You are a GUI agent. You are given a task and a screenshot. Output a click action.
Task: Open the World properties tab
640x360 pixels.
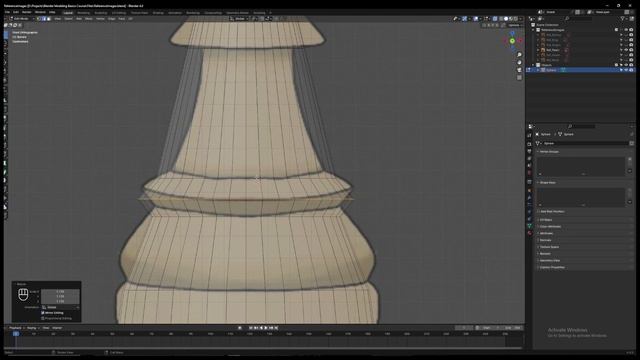click(529, 173)
